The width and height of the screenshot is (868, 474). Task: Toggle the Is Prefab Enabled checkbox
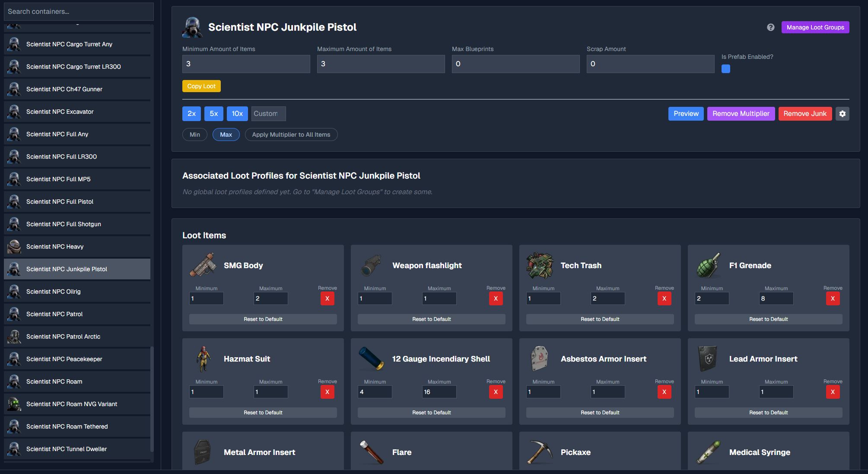point(726,69)
